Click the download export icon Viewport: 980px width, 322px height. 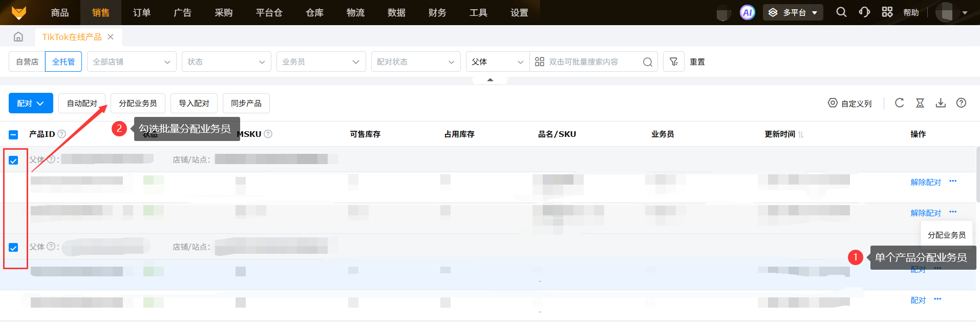pyautogui.click(x=941, y=103)
